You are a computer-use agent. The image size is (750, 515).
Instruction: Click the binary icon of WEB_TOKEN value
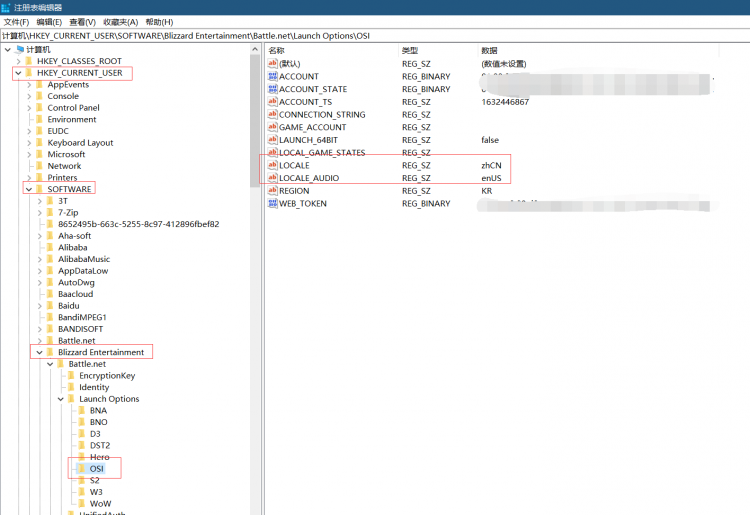point(273,203)
